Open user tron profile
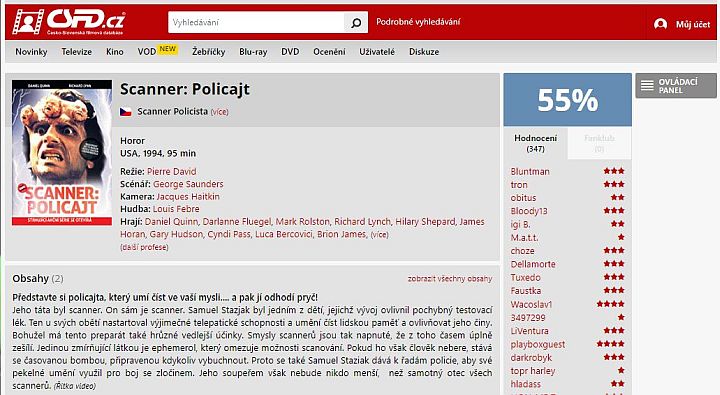 [x=519, y=185]
